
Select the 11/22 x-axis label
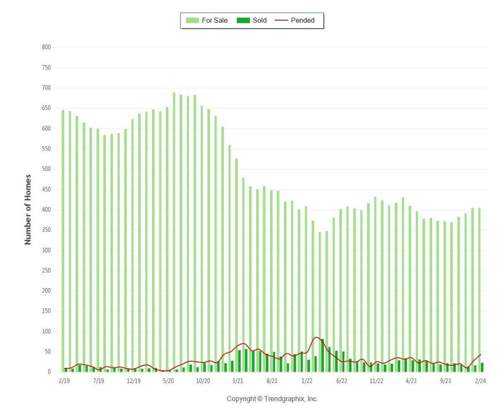coord(376,381)
